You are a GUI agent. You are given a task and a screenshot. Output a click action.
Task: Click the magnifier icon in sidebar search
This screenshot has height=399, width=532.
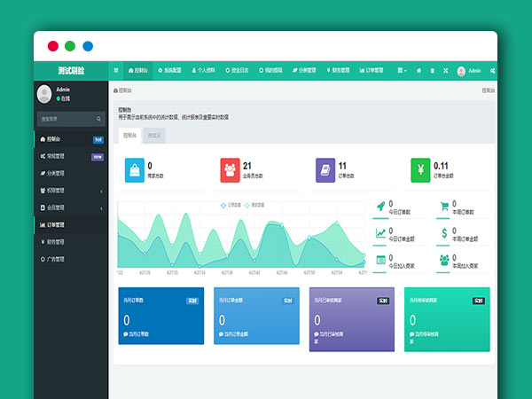(x=98, y=118)
